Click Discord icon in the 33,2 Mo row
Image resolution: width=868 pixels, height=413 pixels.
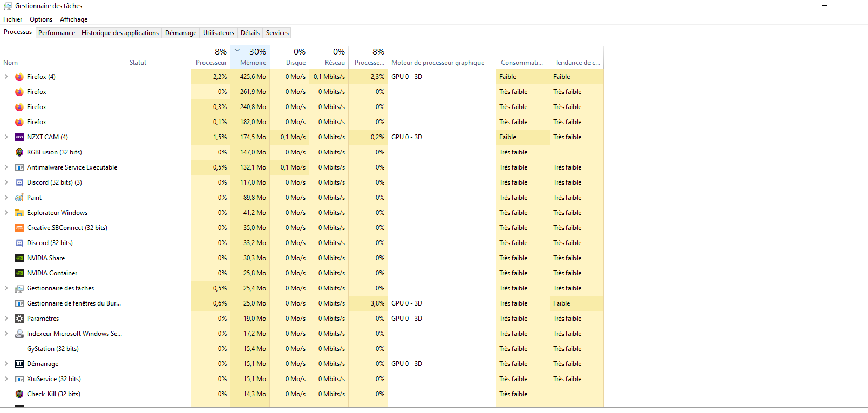pos(19,243)
